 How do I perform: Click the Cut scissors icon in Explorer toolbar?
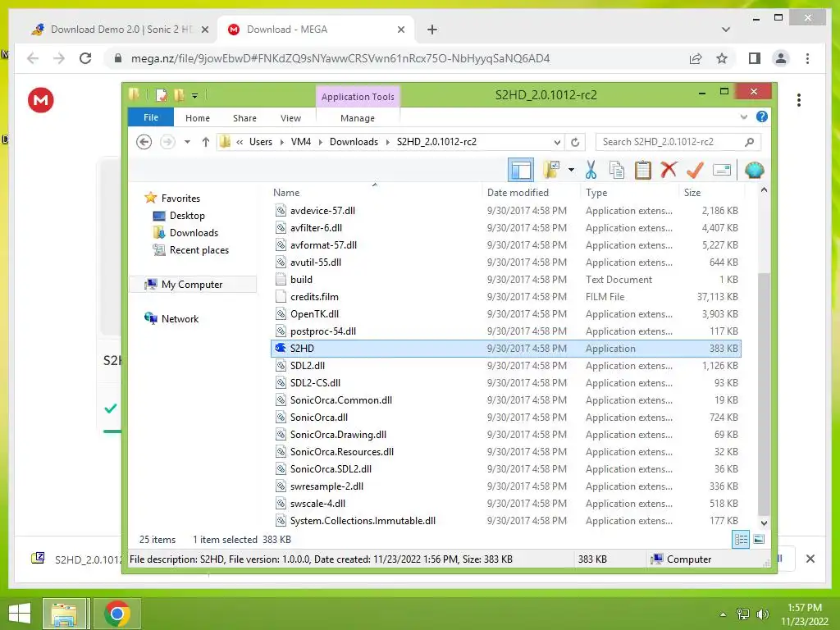(x=591, y=171)
